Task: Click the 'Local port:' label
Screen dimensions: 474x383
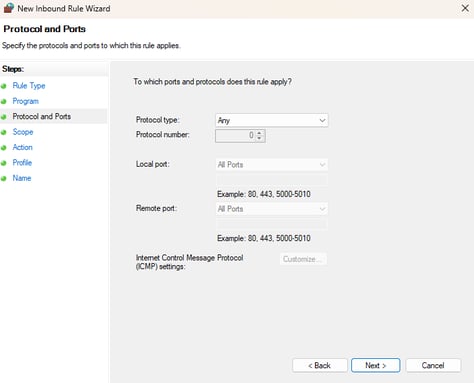Action: pos(153,164)
